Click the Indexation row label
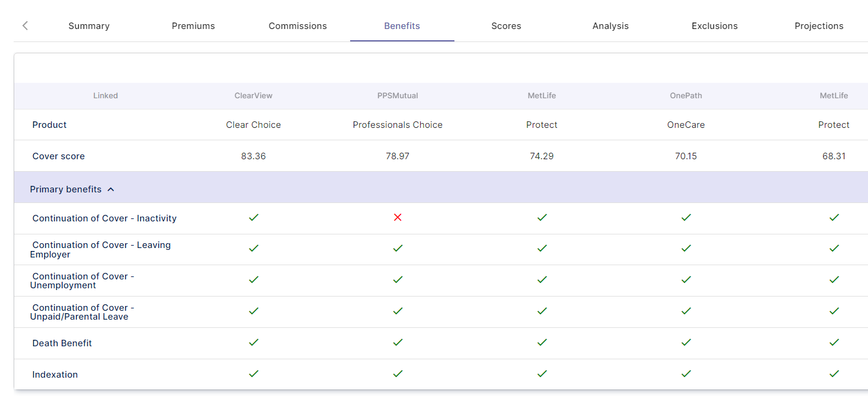 (55, 375)
